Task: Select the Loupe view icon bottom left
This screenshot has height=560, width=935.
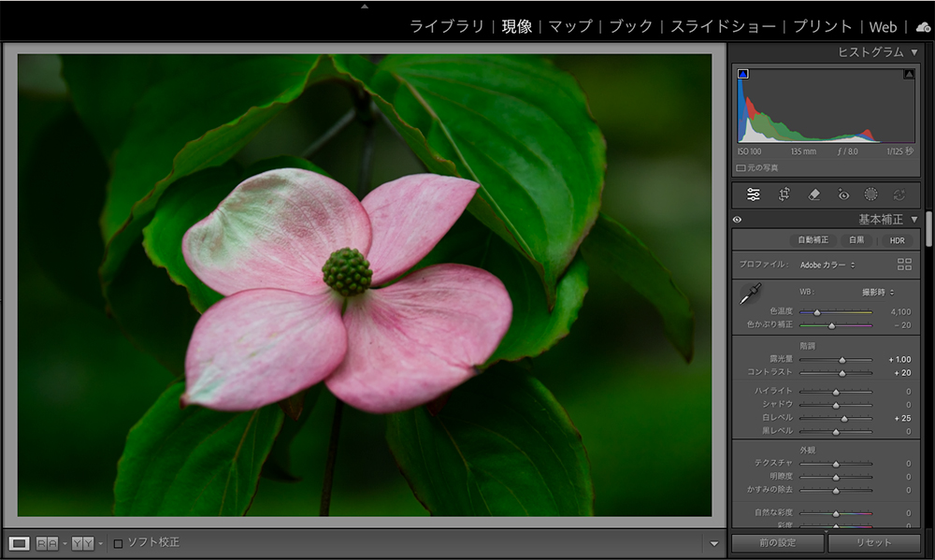Action: (x=20, y=543)
